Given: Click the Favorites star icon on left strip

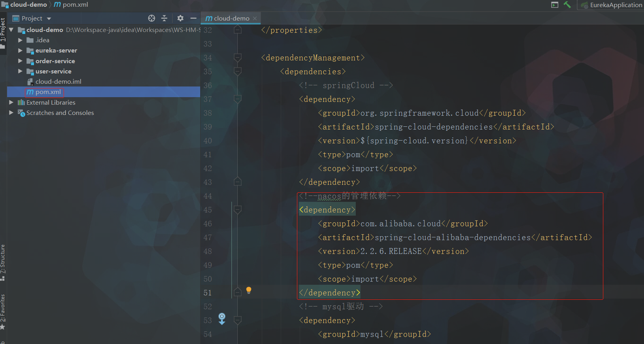Looking at the screenshot, I should click(x=3, y=327).
